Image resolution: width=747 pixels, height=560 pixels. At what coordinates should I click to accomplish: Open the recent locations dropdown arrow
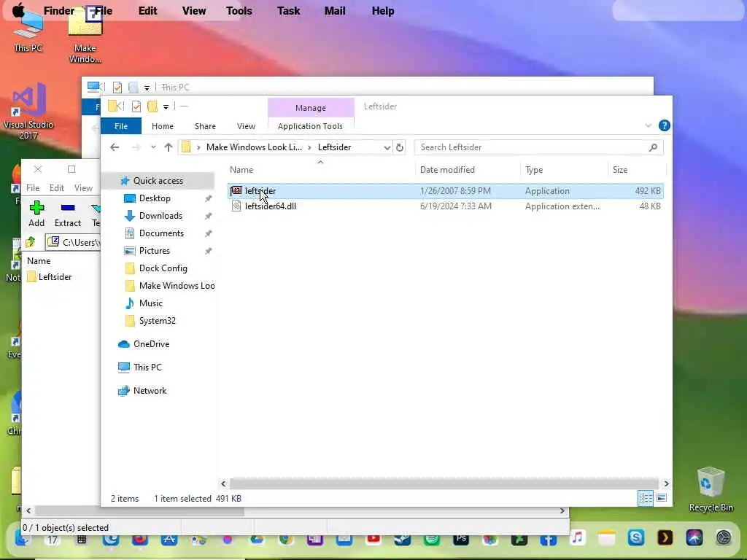(153, 147)
